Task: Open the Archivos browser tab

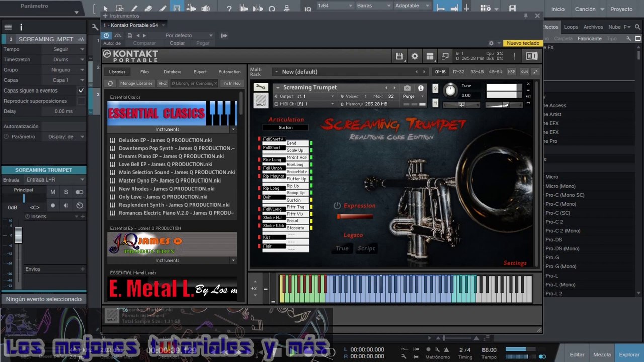Action: coord(593,27)
